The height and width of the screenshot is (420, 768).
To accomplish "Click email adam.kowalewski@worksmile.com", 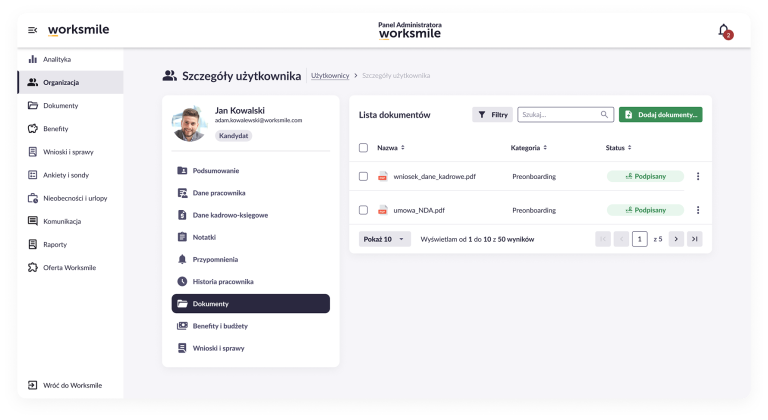I will 258,120.
